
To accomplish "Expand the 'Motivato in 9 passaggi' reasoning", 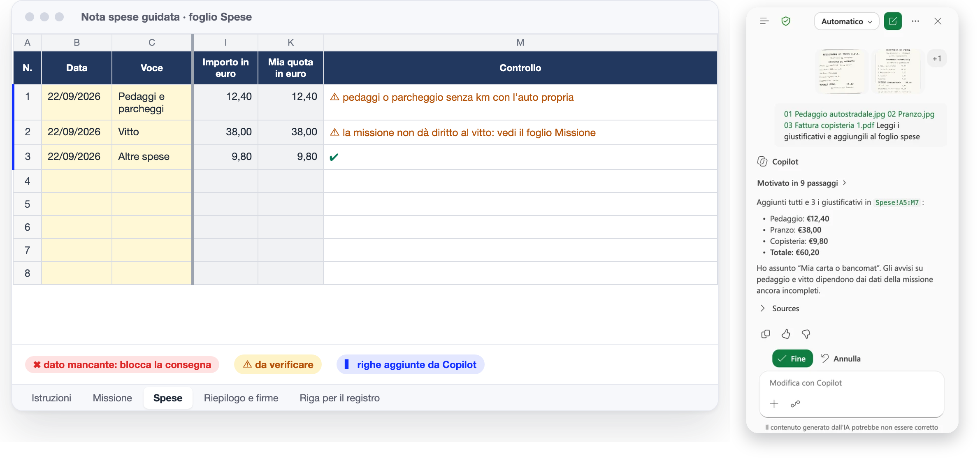I will coord(801,183).
